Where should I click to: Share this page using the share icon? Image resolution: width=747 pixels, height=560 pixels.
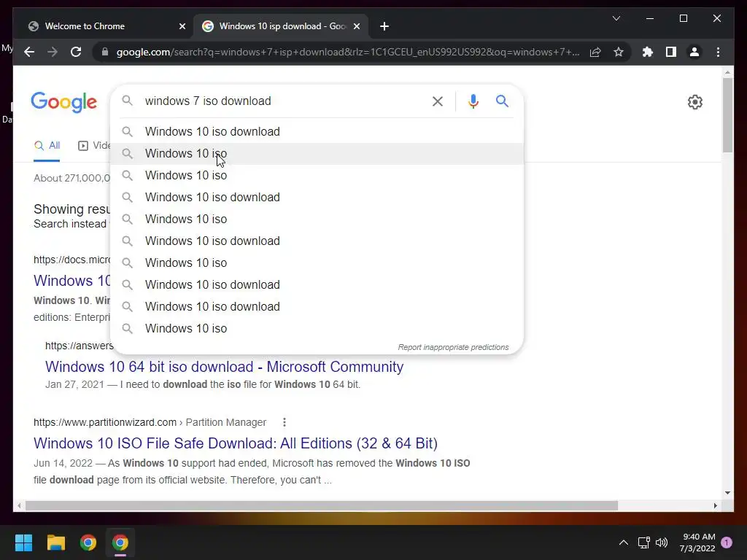pos(595,52)
